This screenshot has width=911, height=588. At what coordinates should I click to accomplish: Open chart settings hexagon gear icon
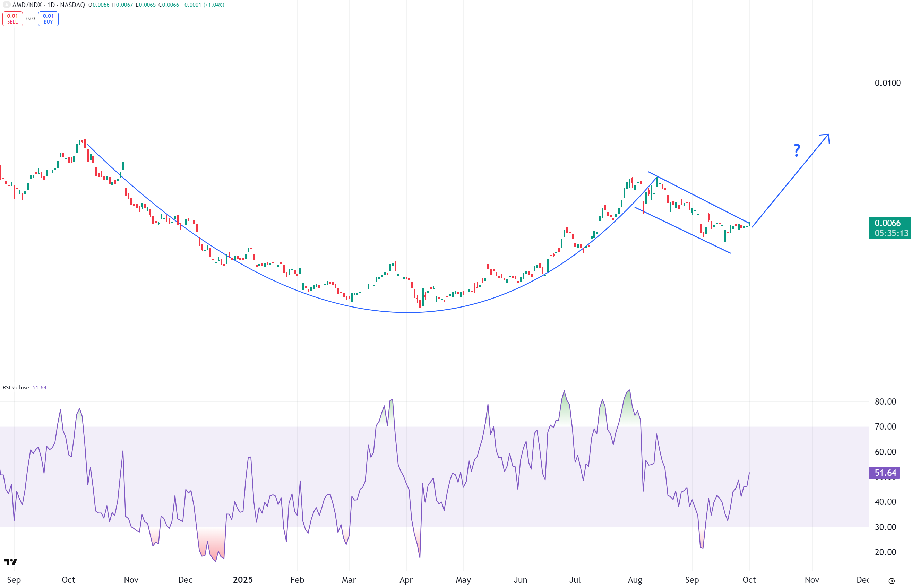click(x=892, y=581)
